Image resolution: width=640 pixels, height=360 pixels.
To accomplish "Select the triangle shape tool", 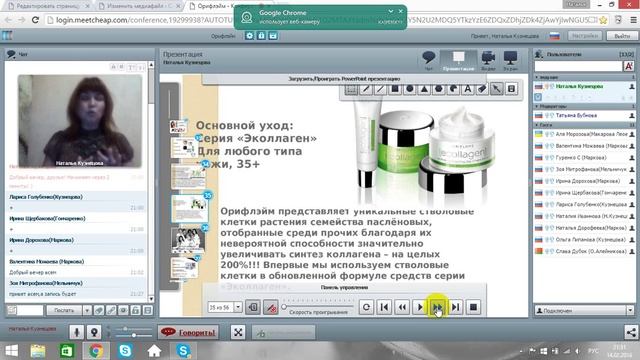I will (424, 89).
